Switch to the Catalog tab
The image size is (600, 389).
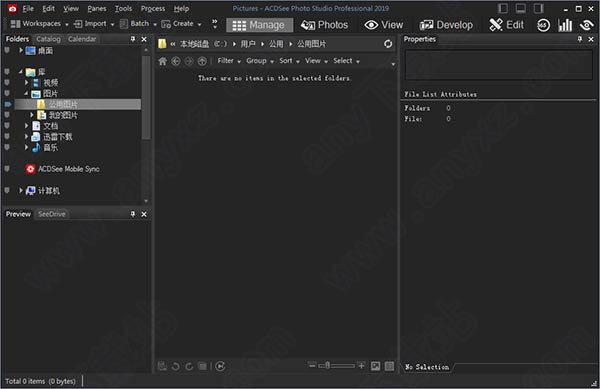coord(48,39)
